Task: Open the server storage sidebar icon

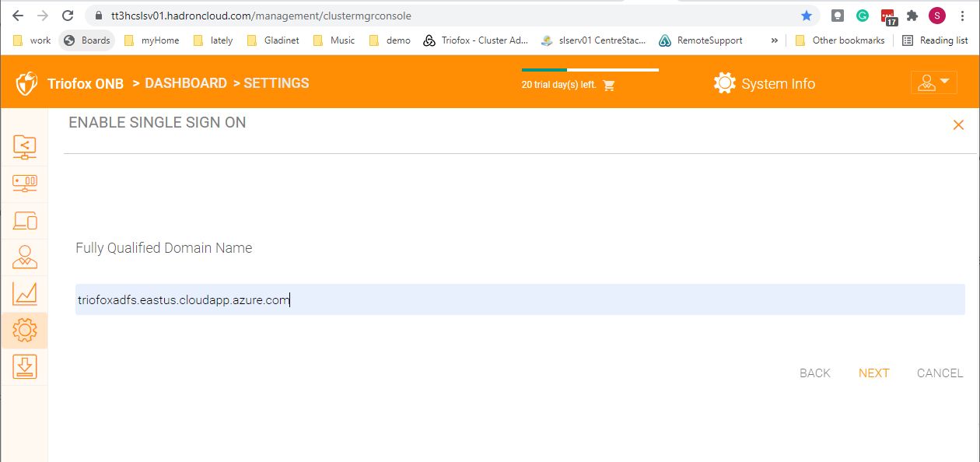Action: point(25,184)
